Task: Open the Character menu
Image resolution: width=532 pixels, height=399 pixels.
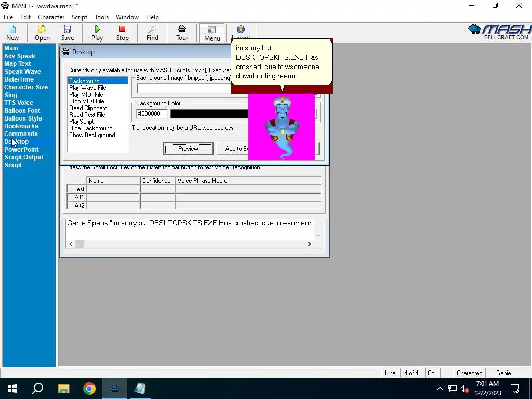Action: coord(51,17)
